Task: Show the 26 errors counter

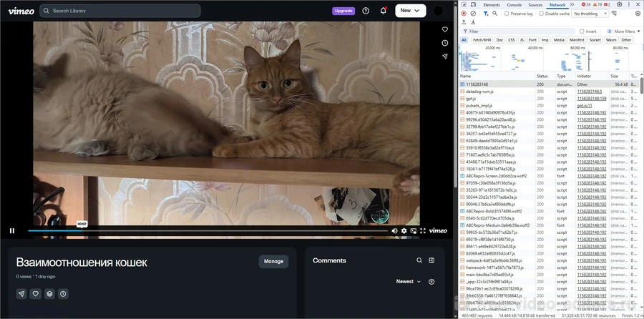Action: coord(586,5)
